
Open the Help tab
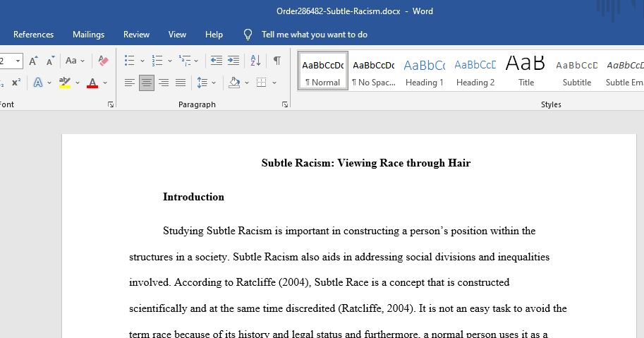click(214, 35)
